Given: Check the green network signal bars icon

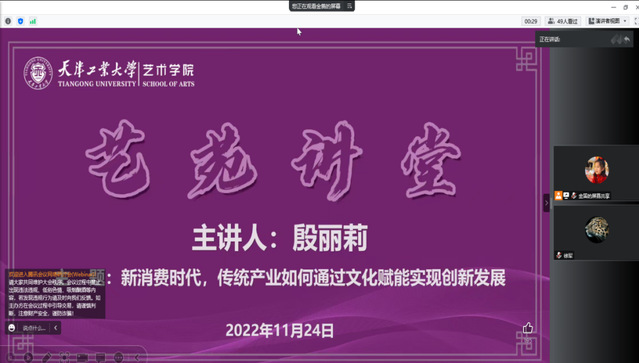Looking at the screenshot, I should tap(33, 21).
